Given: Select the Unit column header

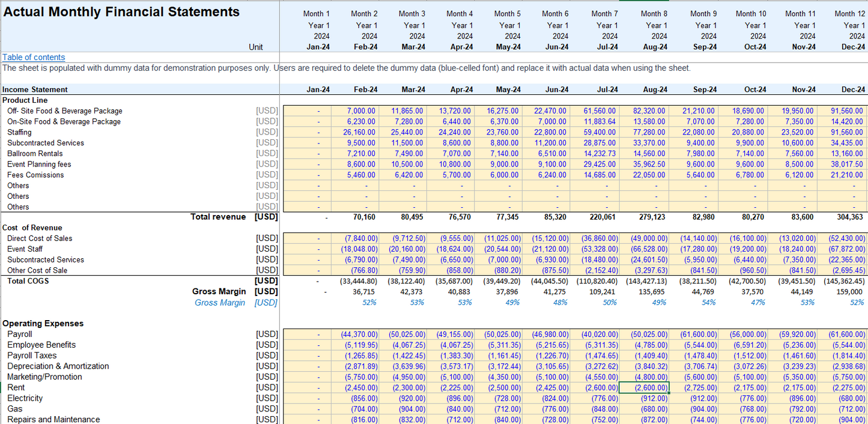Looking at the screenshot, I should pyautogui.click(x=256, y=47).
